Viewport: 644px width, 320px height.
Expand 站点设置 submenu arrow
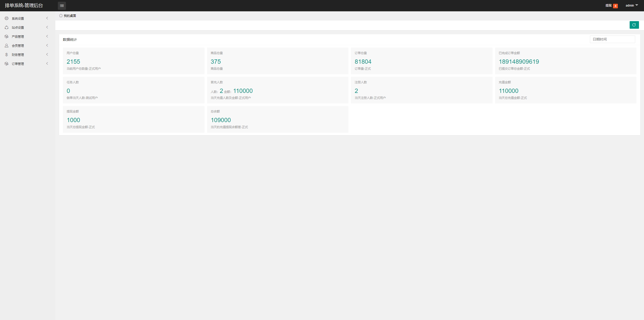tap(47, 27)
